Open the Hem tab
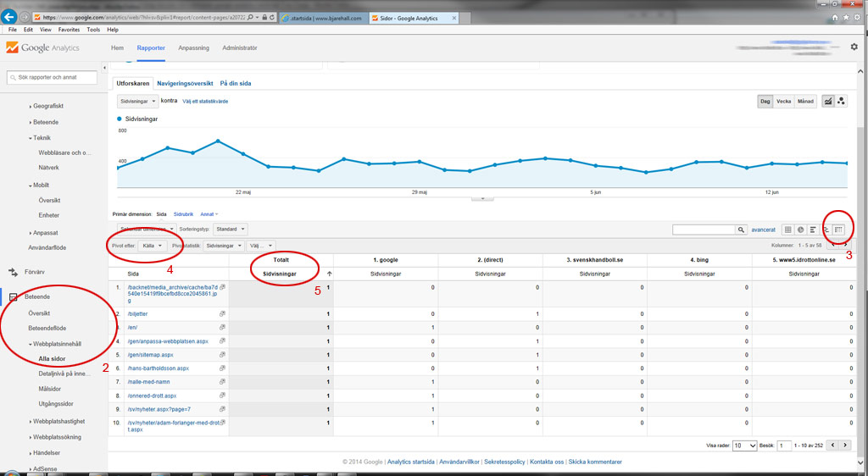868x476 pixels. [117, 48]
